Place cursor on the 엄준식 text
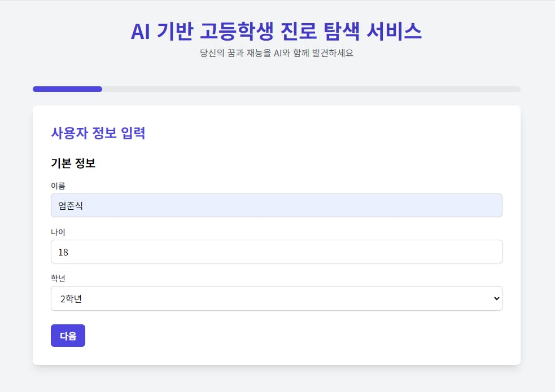 tap(71, 206)
